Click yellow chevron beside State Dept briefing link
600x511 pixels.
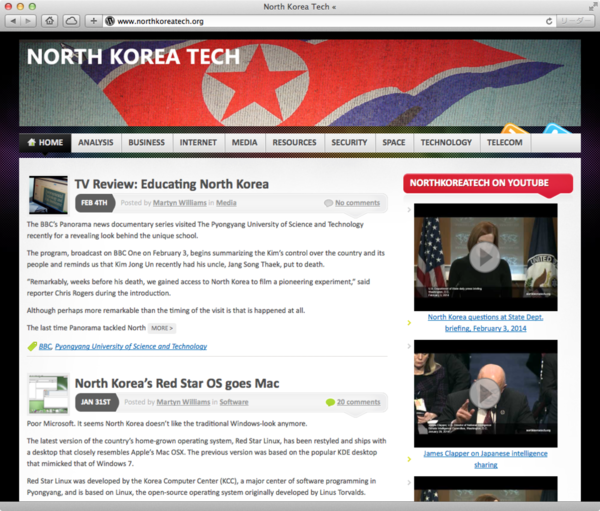point(409,323)
